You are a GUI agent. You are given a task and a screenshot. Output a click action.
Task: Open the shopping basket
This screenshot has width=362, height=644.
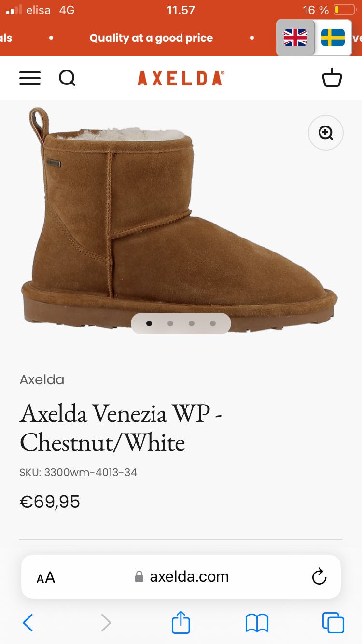tap(332, 78)
